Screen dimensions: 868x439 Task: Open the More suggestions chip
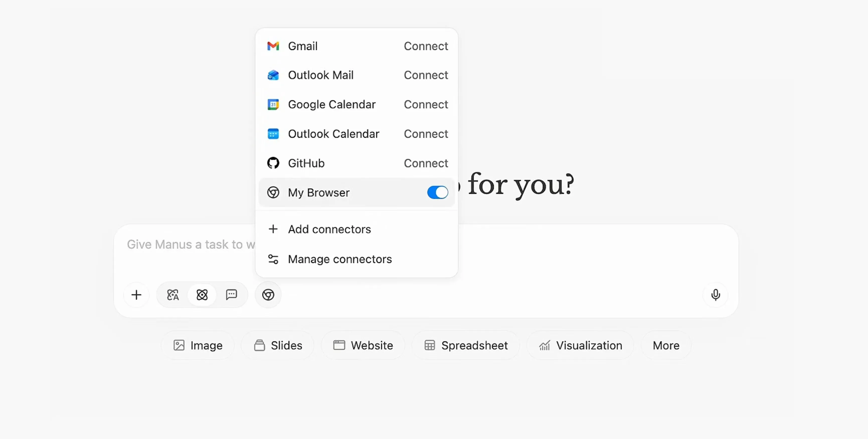tap(666, 345)
